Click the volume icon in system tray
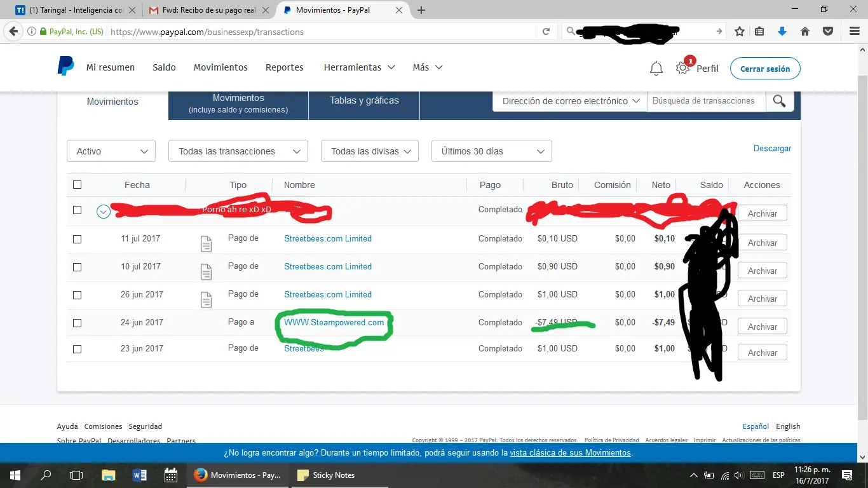 [x=738, y=475]
